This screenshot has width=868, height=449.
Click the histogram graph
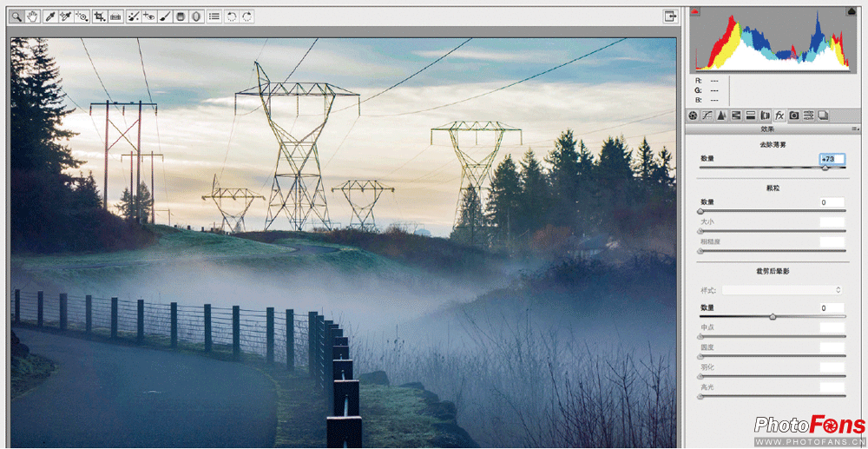point(773,40)
